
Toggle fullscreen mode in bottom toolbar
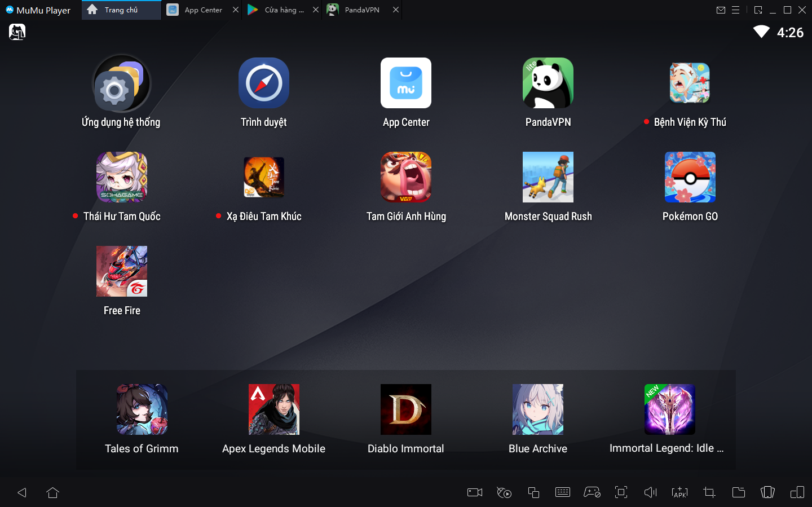point(621,492)
